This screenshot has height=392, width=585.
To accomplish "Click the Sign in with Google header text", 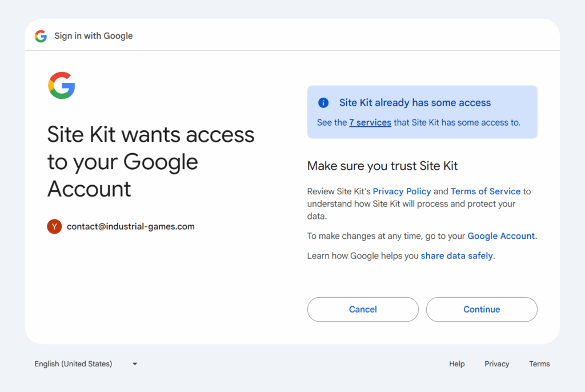I will (94, 36).
